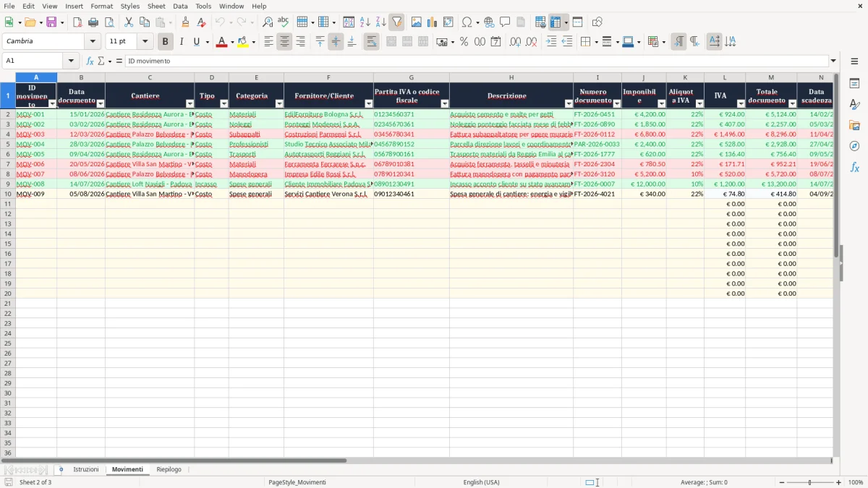The height and width of the screenshot is (488, 868).
Task: Adjust the zoom slider
Action: pos(810,482)
